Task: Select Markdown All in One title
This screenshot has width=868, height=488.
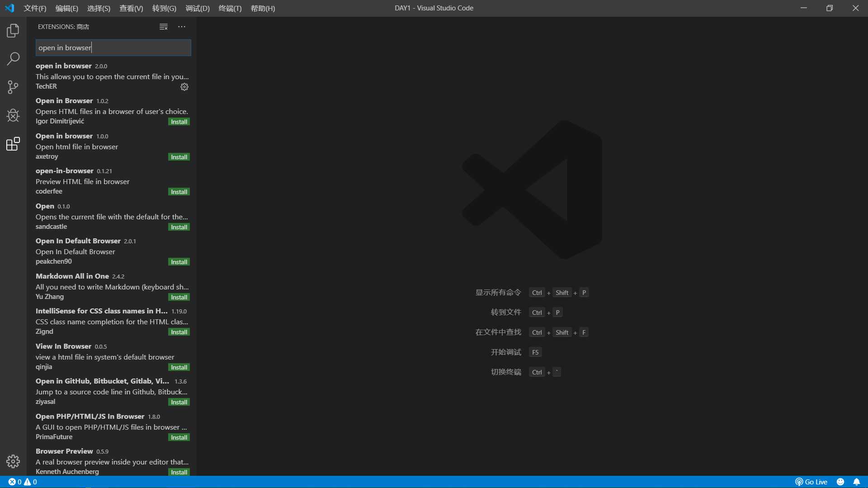Action: 72,276
